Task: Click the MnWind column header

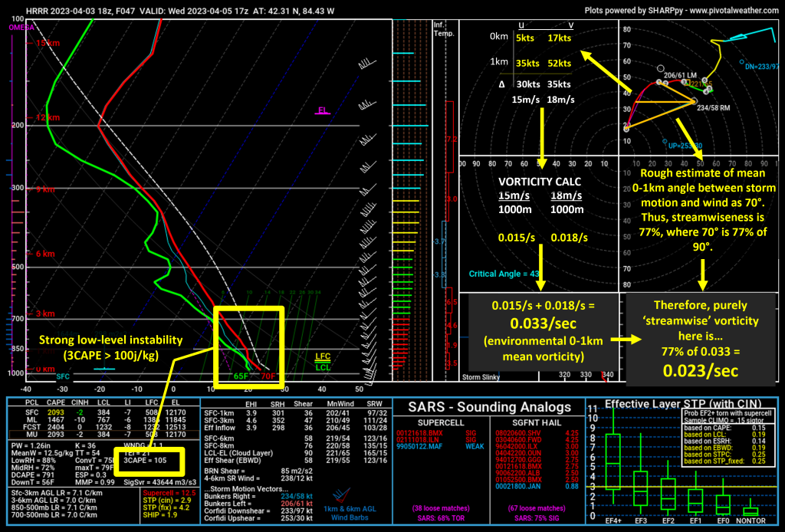Action: click(x=340, y=403)
